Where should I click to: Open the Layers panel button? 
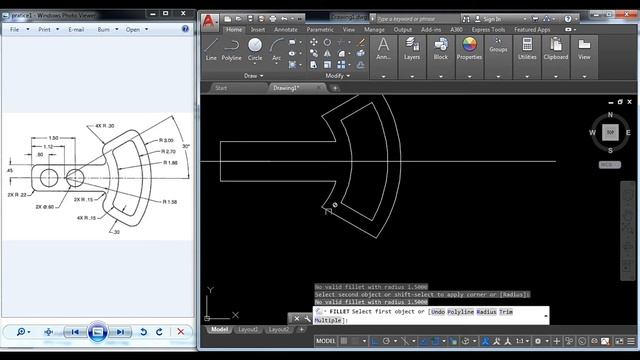pyautogui.click(x=412, y=49)
